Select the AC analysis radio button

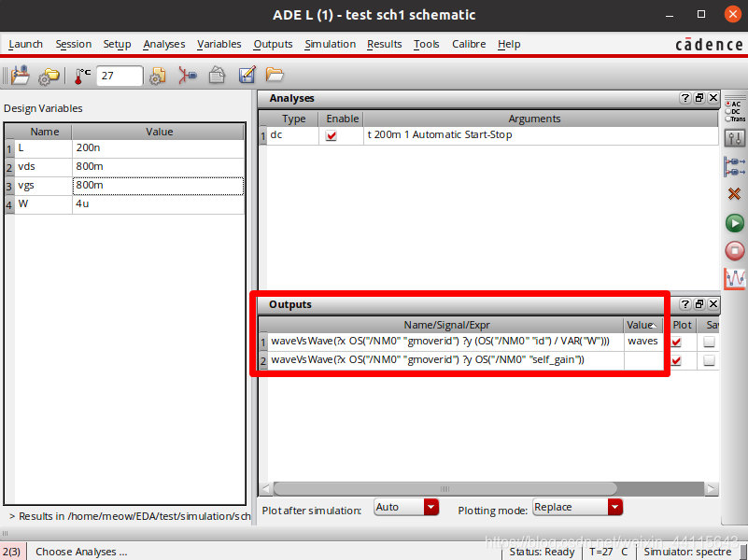point(728,104)
